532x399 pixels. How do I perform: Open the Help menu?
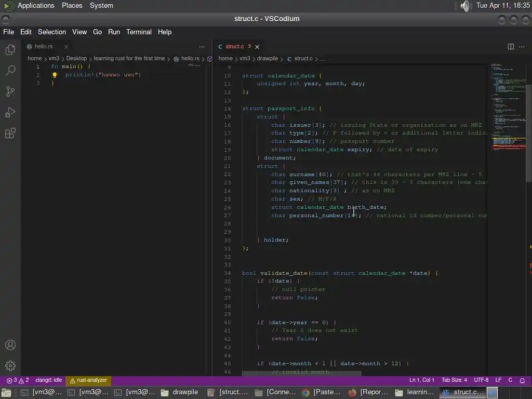tap(165, 32)
